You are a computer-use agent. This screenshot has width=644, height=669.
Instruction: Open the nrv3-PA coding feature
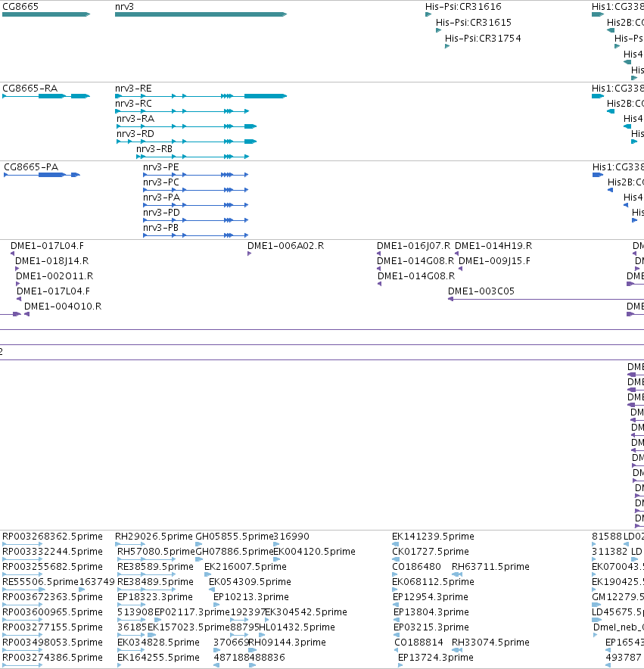[195, 205]
